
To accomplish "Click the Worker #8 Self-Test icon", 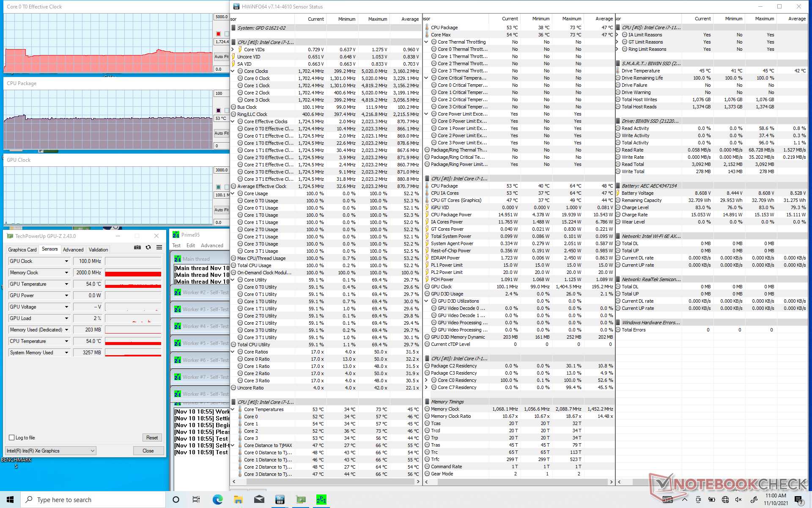I will click(x=178, y=394).
